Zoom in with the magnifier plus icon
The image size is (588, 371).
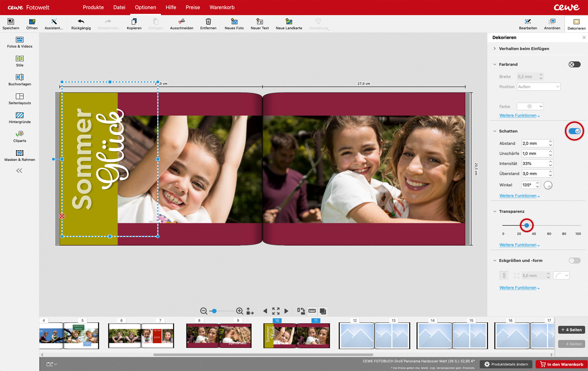point(239,311)
